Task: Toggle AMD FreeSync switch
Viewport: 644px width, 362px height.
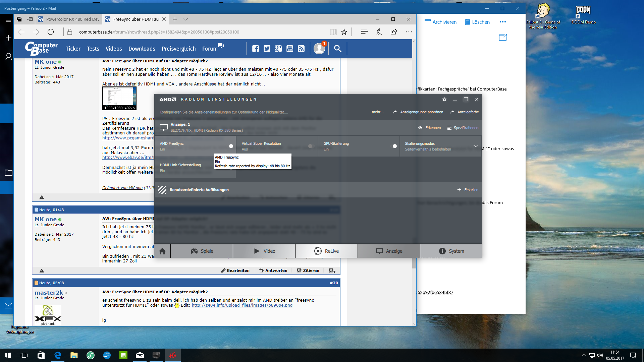Action: (231, 146)
